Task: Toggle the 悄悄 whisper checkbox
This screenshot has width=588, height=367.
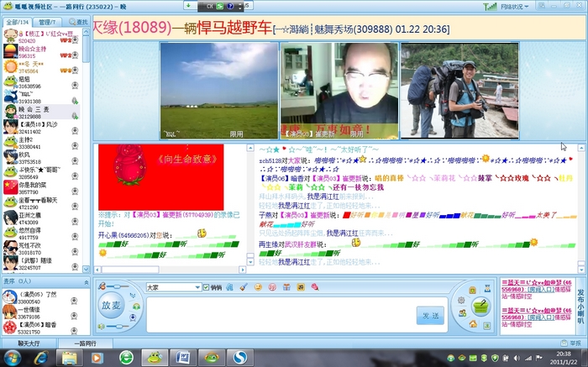Action: click(x=207, y=287)
